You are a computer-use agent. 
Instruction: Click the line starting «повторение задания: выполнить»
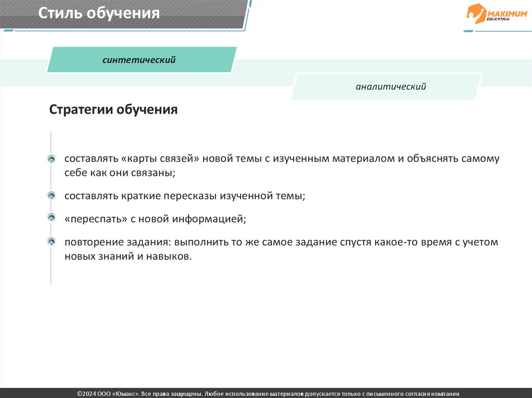281,242
